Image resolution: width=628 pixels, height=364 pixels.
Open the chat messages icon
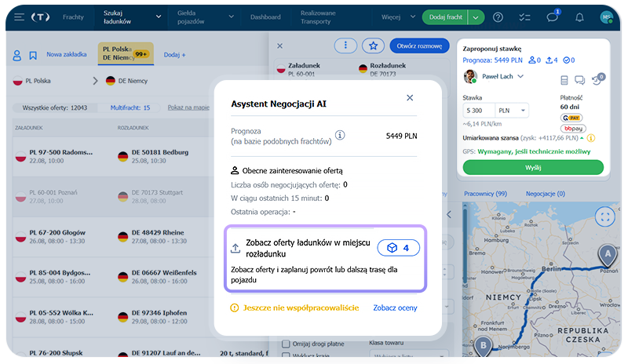pyautogui.click(x=553, y=17)
